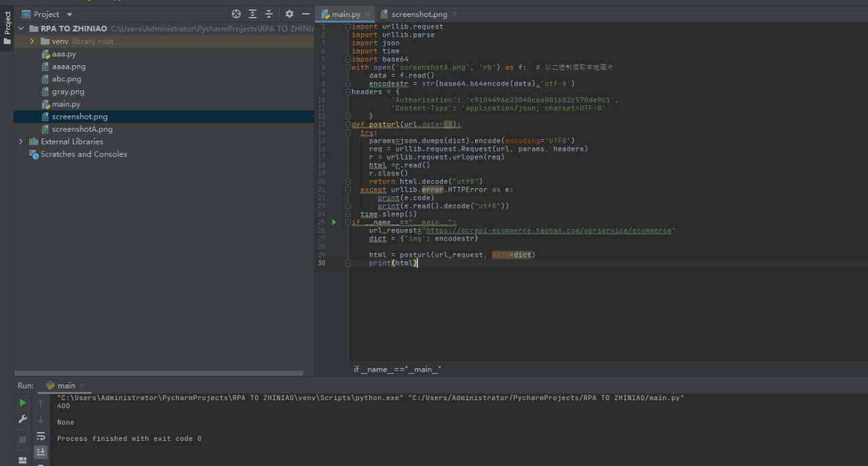
Task: Expand the venv folder
Action: click(32, 41)
